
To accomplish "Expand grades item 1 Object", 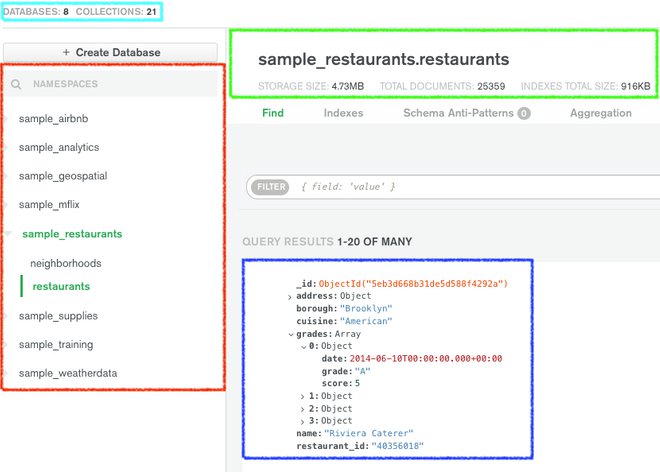I will pyautogui.click(x=302, y=396).
